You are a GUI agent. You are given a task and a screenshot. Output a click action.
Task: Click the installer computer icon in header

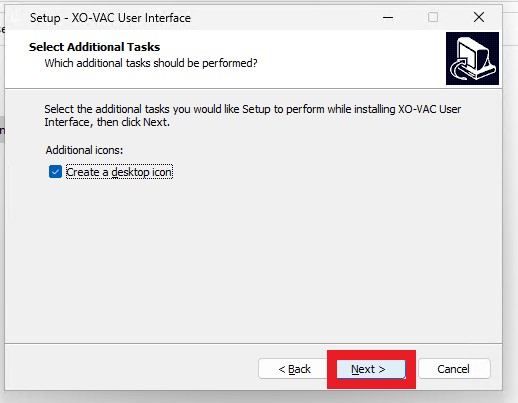472,58
